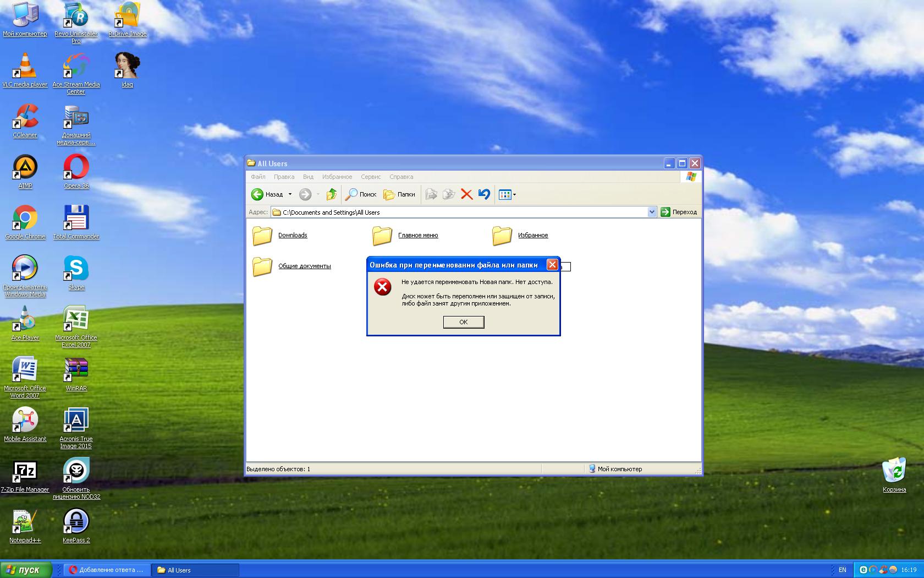924x578 pixels.
Task: Click the Пуск Start button
Action: coord(26,570)
